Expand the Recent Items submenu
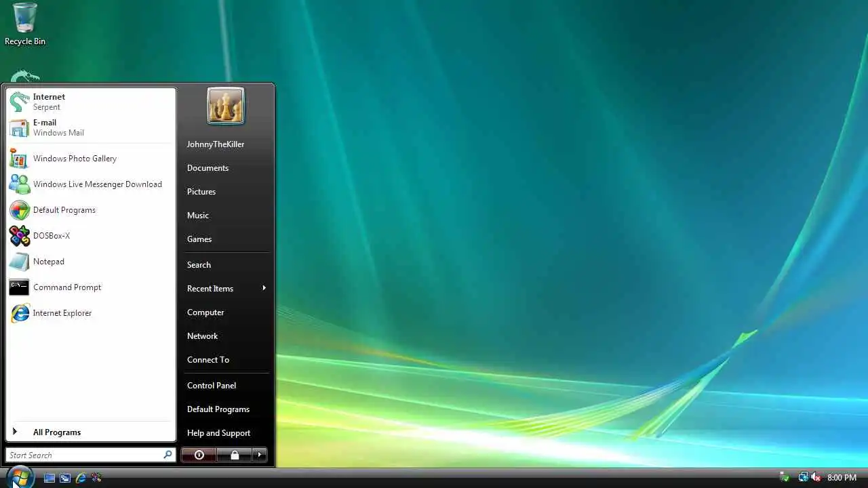The width and height of the screenshot is (868, 488). 226,289
